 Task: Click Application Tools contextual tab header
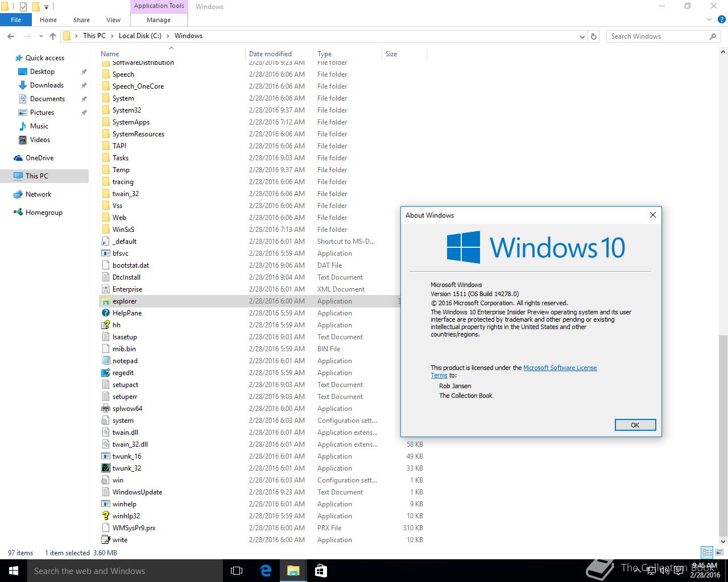tap(159, 6)
